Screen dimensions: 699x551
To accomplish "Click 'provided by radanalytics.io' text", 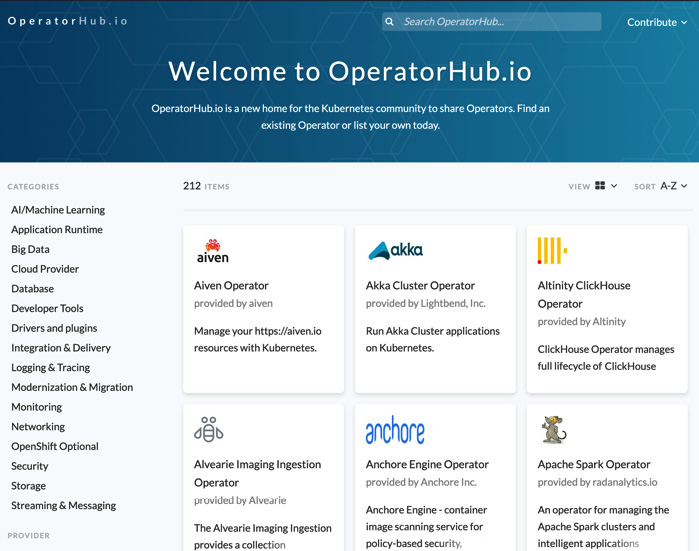I will (597, 482).
